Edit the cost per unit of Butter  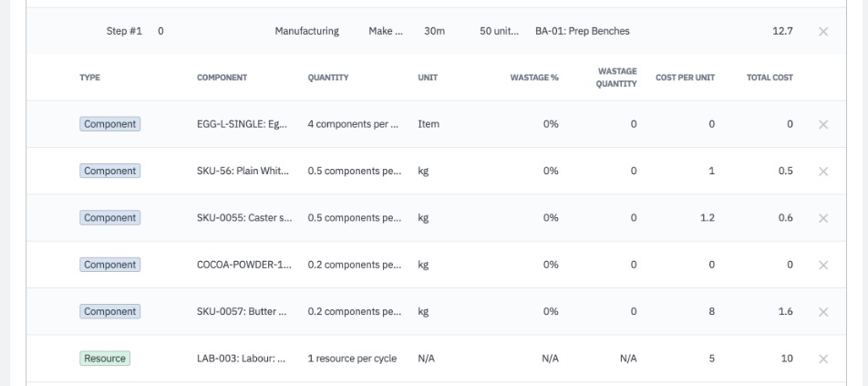711,312
